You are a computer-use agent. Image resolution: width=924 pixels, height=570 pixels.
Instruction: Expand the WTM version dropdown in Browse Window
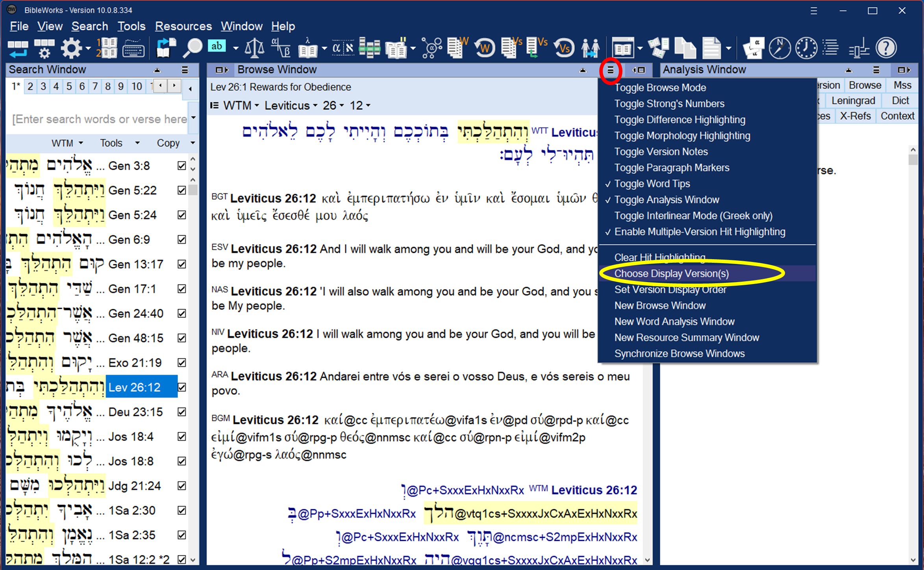241,106
